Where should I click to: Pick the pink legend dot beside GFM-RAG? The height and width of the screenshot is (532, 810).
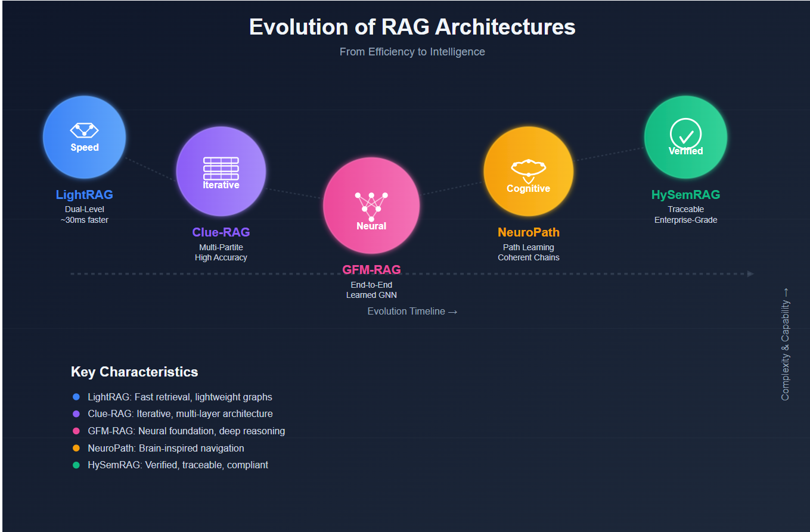(76, 431)
